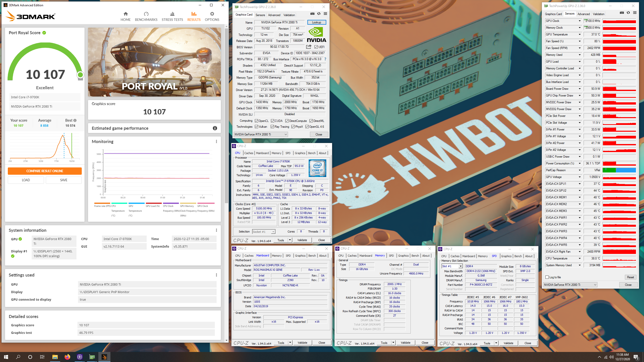Open the Validation tab in GPU-Z Sensors window
This screenshot has width=644, height=362.
coord(598,14)
